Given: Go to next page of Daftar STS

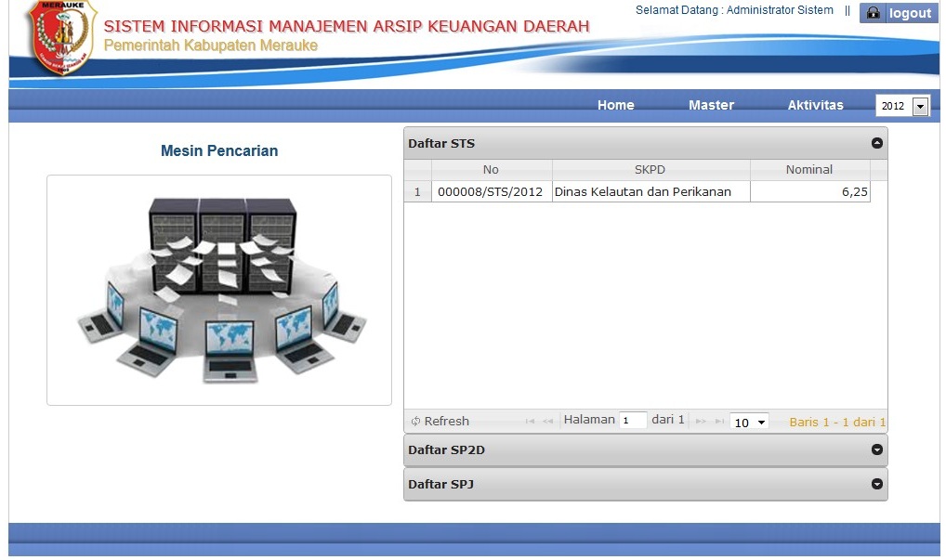Looking at the screenshot, I should pyautogui.click(x=701, y=422).
